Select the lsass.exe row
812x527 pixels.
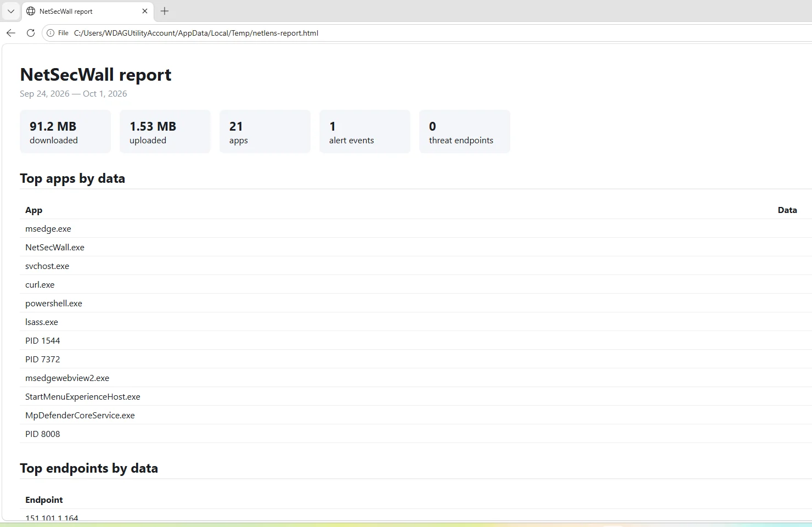416,322
